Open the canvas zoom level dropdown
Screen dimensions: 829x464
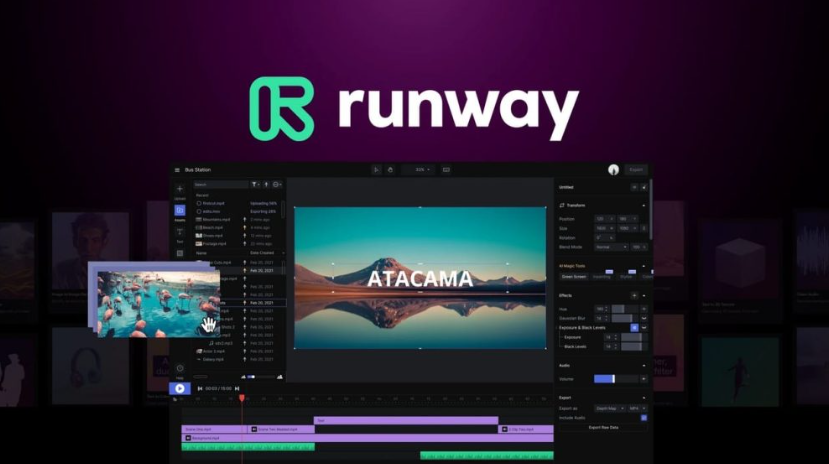[422, 170]
